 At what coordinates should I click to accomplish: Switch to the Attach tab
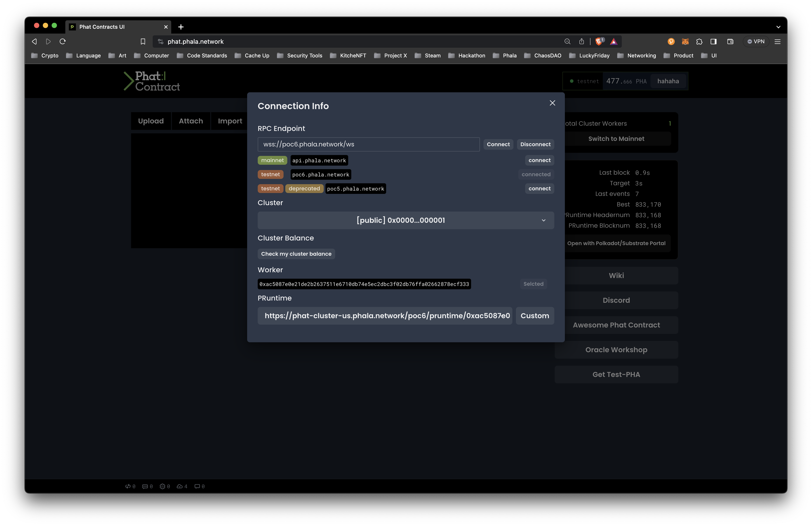click(x=191, y=121)
